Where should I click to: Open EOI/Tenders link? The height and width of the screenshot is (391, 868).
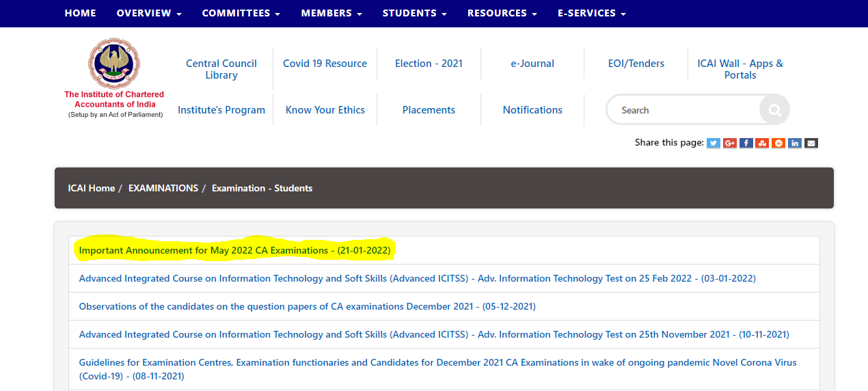[636, 64]
